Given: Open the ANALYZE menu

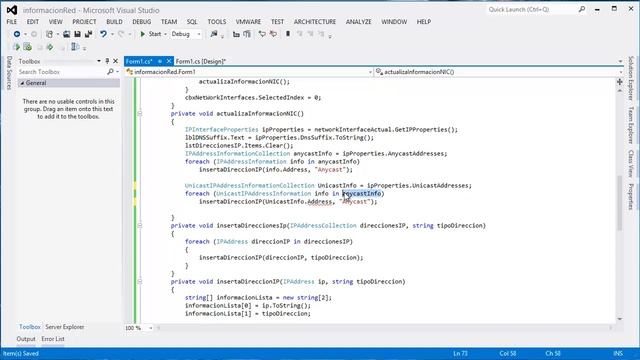Looking at the screenshot, I should (x=358, y=22).
